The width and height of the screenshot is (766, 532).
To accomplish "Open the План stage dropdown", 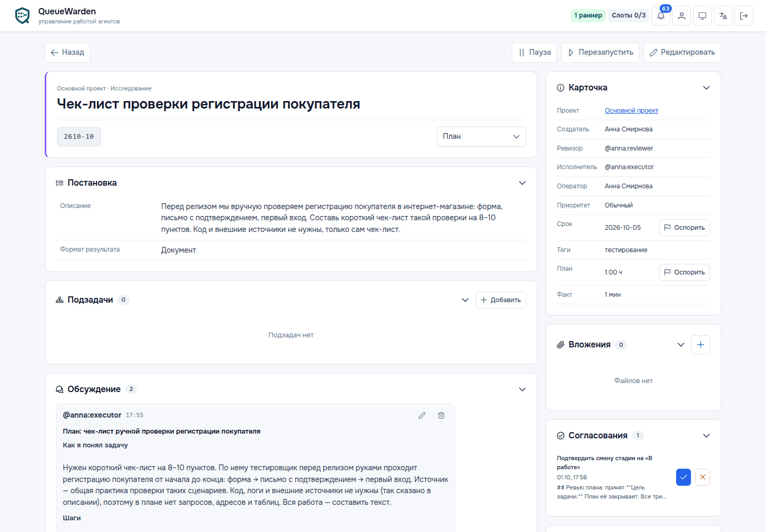I will [481, 137].
